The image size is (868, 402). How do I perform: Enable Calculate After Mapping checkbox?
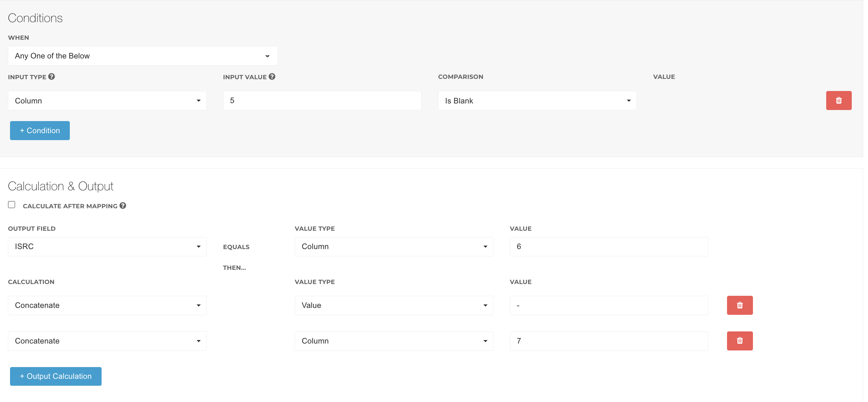(x=12, y=205)
